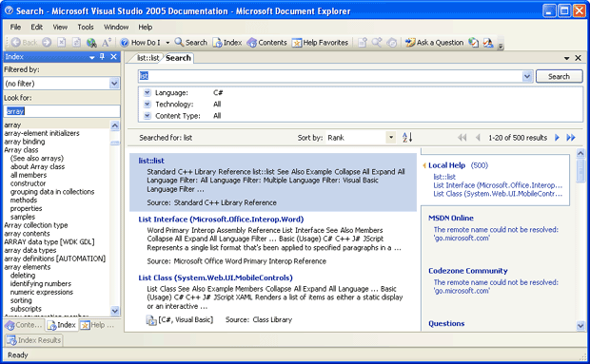Select 'identifying numbers' index entry

point(41,283)
